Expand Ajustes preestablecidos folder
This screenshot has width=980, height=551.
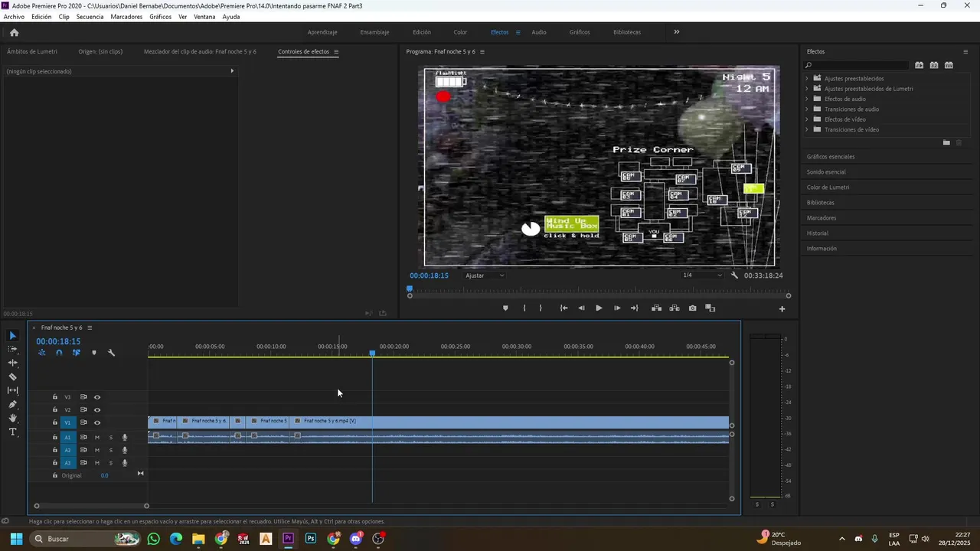pyautogui.click(x=807, y=78)
